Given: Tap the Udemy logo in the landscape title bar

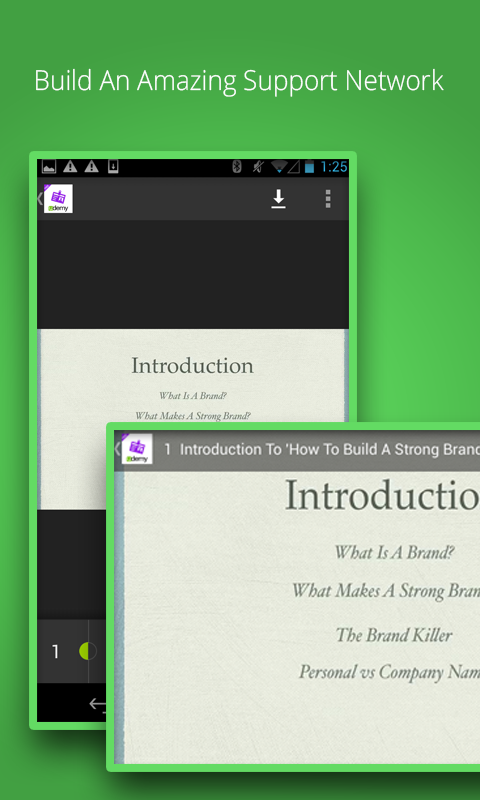Looking at the screenshot, I should [x=137, y=449].
